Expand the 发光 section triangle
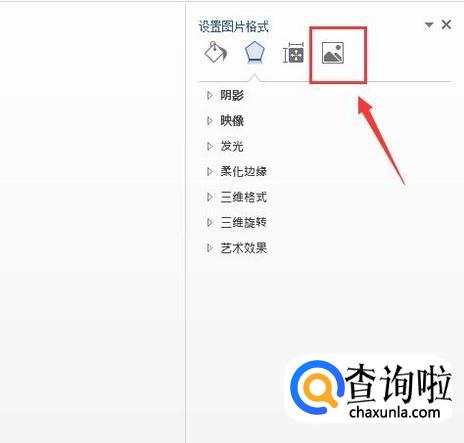 point(209,146)
